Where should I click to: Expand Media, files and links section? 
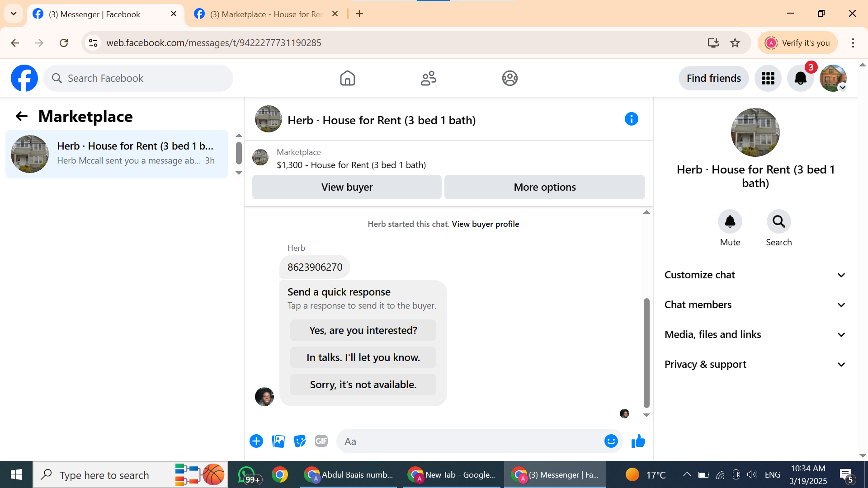[755, 334]
